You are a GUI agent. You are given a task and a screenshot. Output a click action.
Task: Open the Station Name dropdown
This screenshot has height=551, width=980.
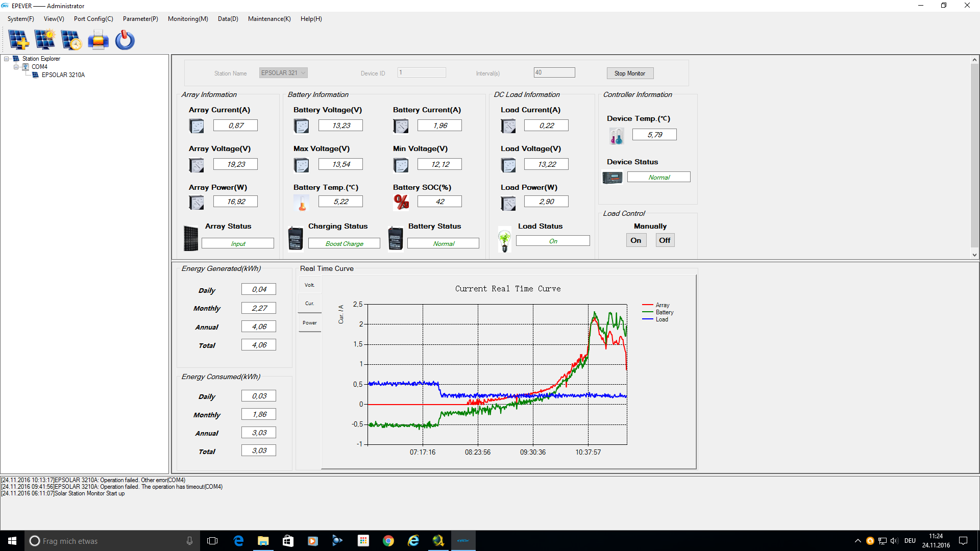[303, 73]
